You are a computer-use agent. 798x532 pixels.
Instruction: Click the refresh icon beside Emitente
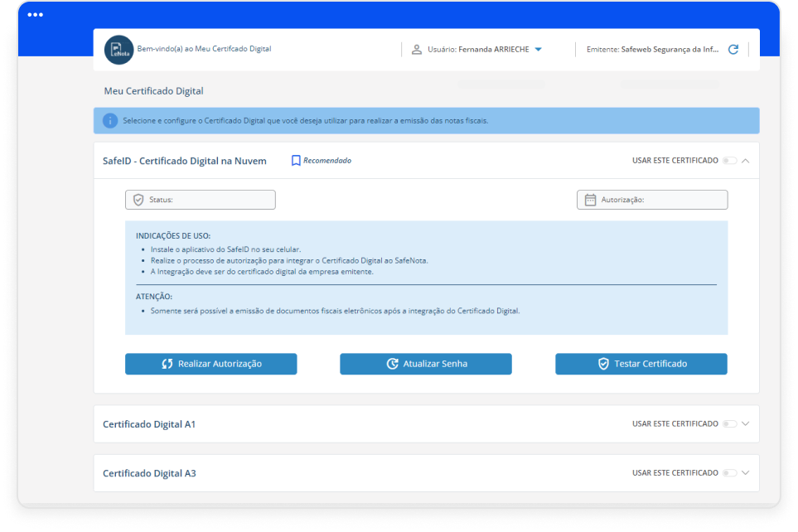733,50
